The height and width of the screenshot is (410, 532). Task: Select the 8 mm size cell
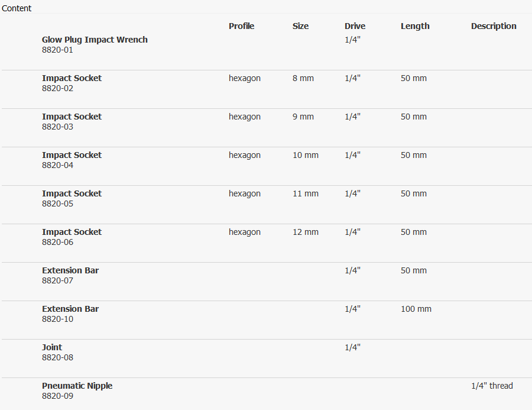(303, 78)
